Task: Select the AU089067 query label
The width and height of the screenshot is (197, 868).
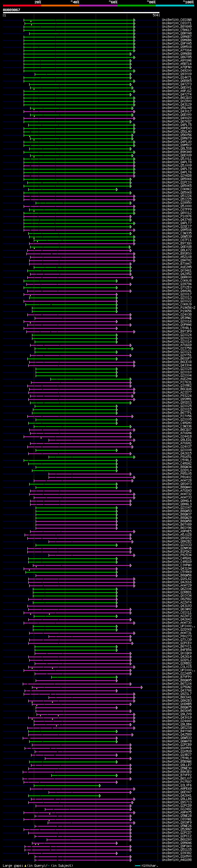Action: pyautogui.click(x=11, y=10)
